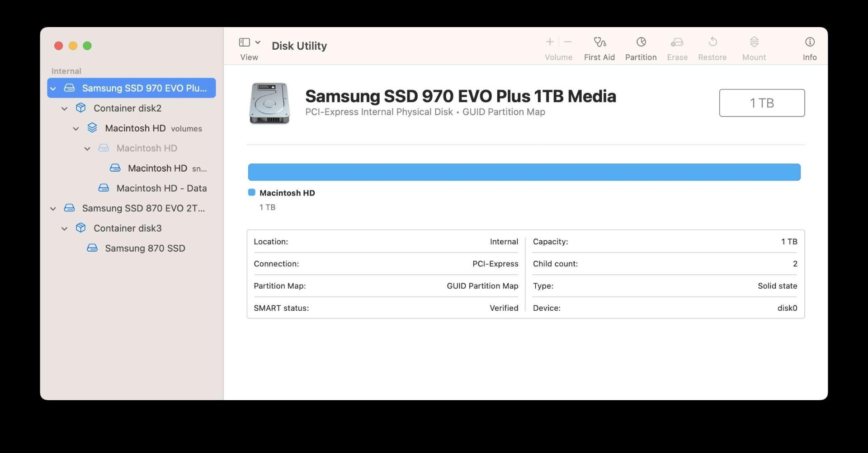Click the Internal sidebar section header
This screenshot has height=453, width=868.
tap(66, 71)
